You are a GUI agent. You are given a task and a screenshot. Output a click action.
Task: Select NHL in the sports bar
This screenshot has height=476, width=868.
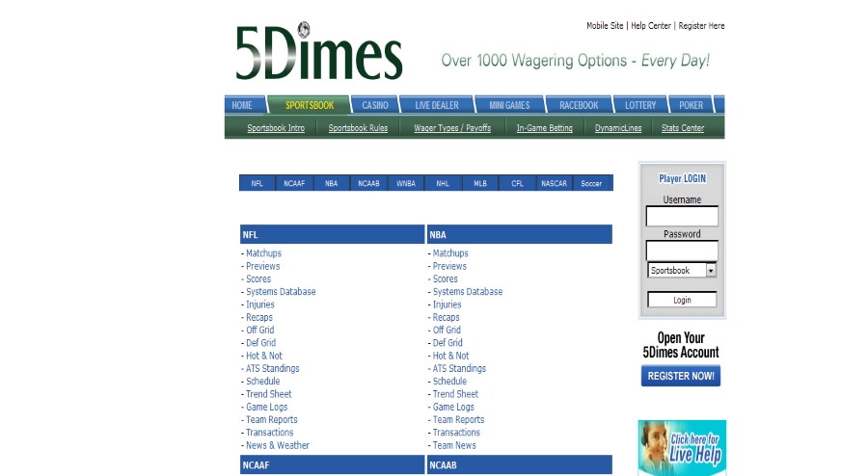coord(443,183)
